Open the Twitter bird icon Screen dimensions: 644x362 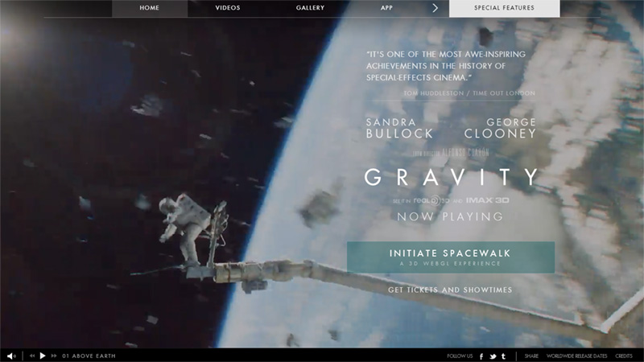(x=493, y=356)
